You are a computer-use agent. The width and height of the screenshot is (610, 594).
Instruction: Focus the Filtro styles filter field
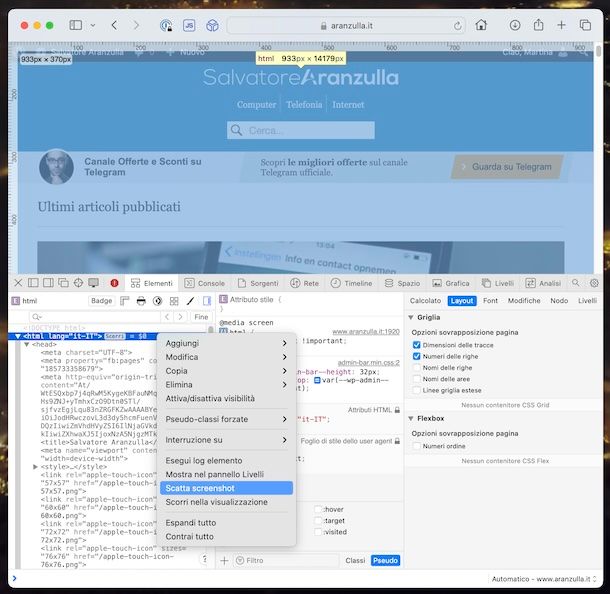pos(286,560)
